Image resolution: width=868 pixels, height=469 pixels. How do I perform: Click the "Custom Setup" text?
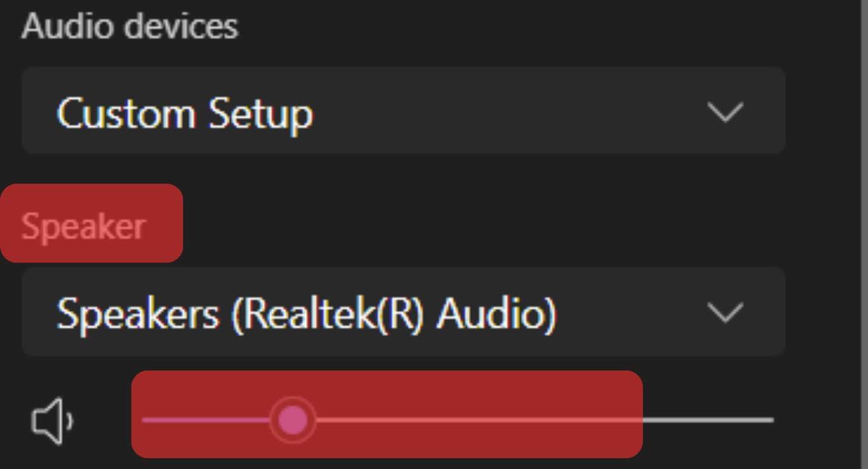tap(184, 114)
